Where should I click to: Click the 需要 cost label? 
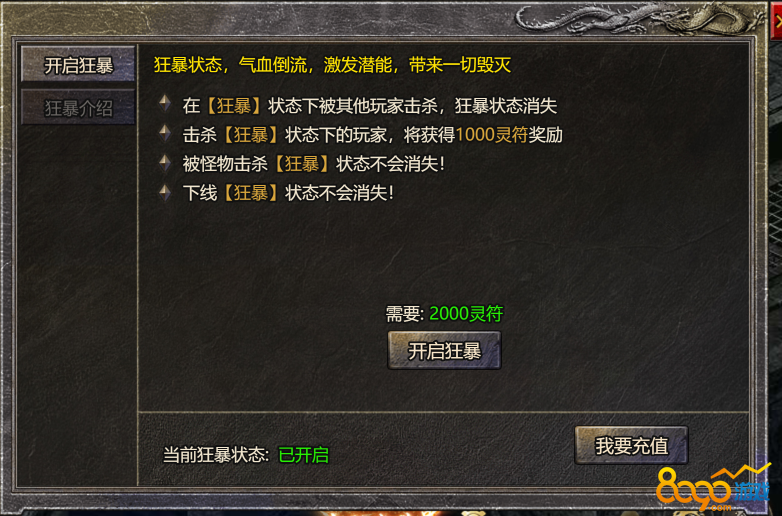404,314
